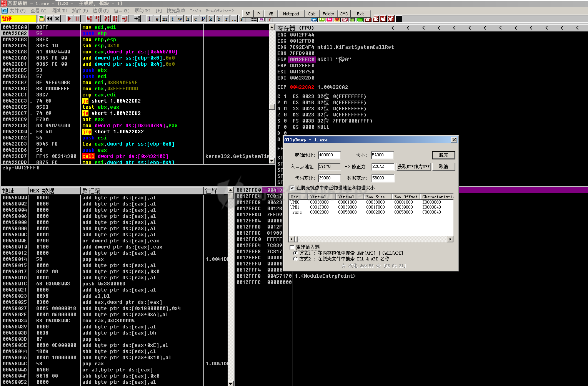Open Run trace with ... icon
Screen dimensions: 588x386
click(x=234, y=18)
